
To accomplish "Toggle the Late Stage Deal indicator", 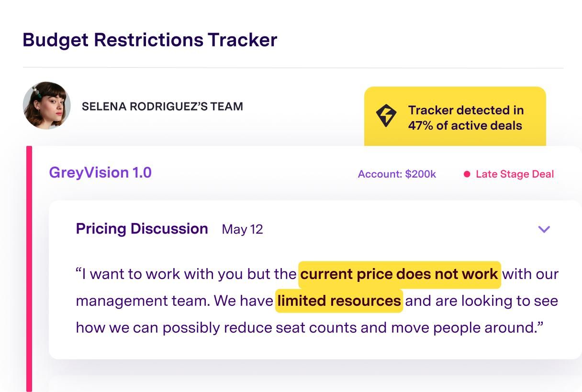I will pos(515,174).
